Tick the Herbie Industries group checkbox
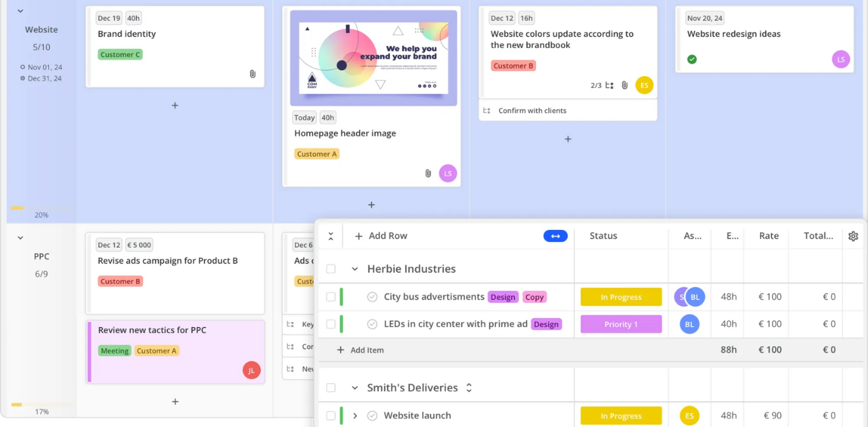The image size is (868, 427). [x=331, y=269]
